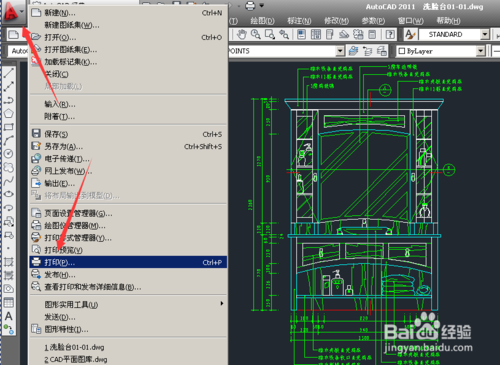Select the Hatch tool
Image resolution: width=500 pixels, height=365 pixels.
point(9,262)
